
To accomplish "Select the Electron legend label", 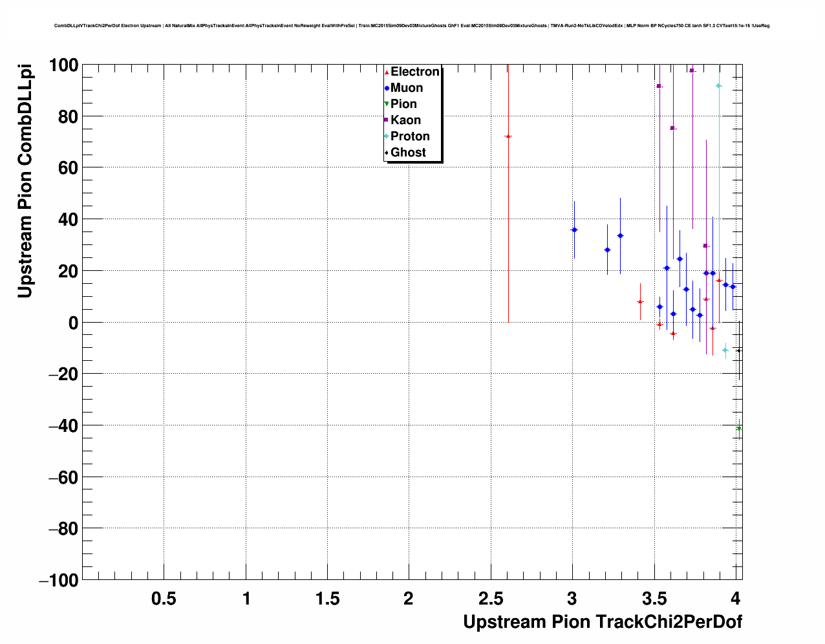I will tap(415, 72).
